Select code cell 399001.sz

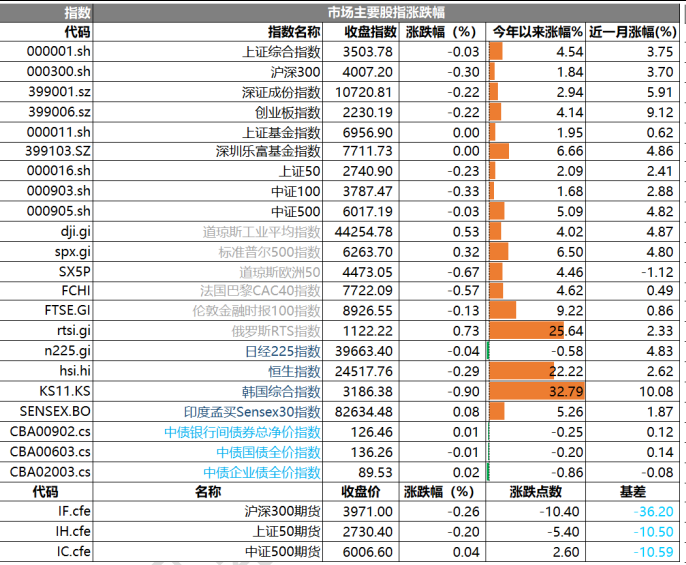(x=46, y=92)
